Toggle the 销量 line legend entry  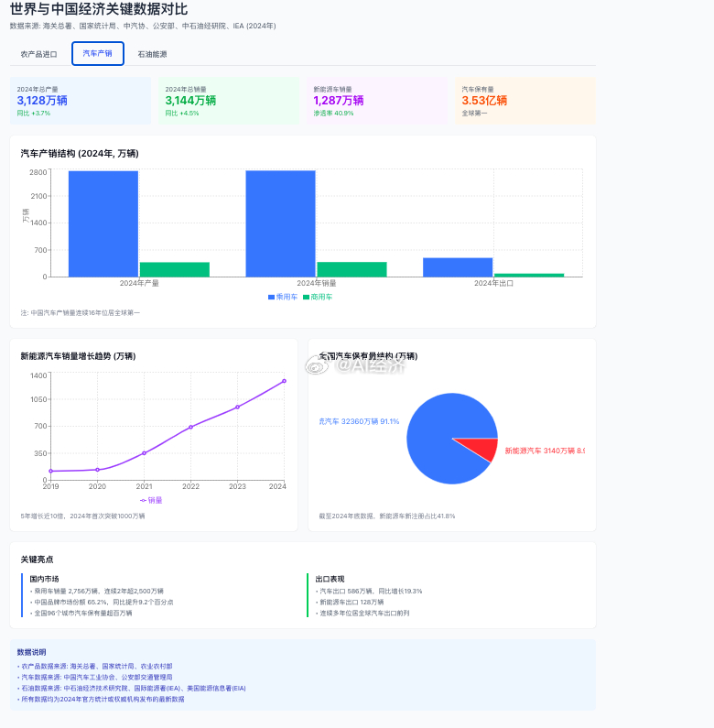point(151,500)
